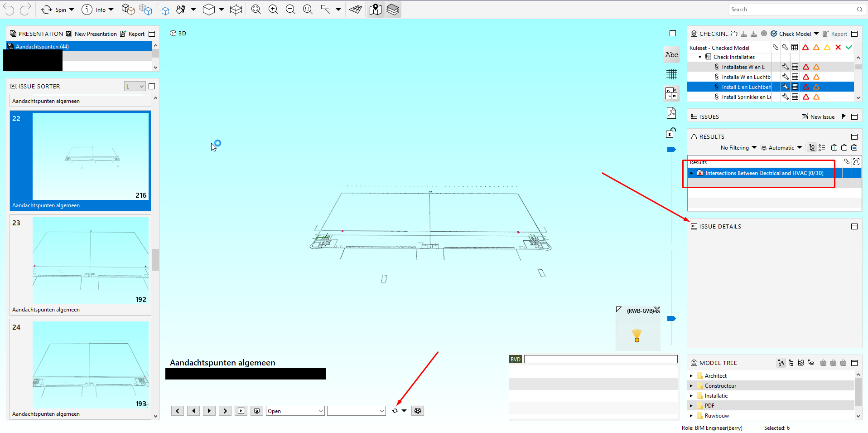Collapse the Check Installaties ruleset node
Image resolution: width=868 pixels, height=433 pixels.
(700, 57)
